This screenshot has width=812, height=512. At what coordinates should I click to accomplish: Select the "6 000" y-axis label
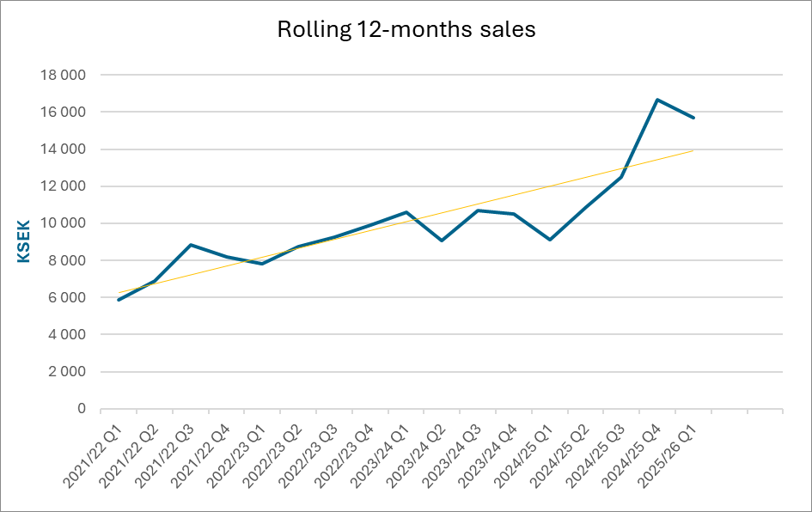coord(68,297)
